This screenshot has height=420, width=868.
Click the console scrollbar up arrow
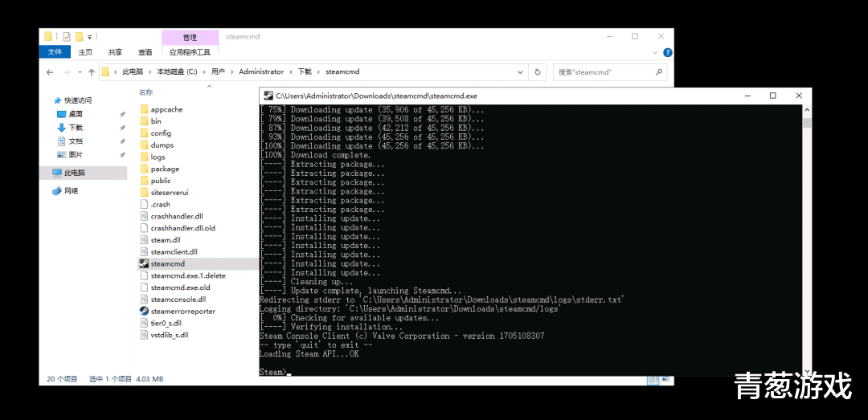click(x=807, y=109)
